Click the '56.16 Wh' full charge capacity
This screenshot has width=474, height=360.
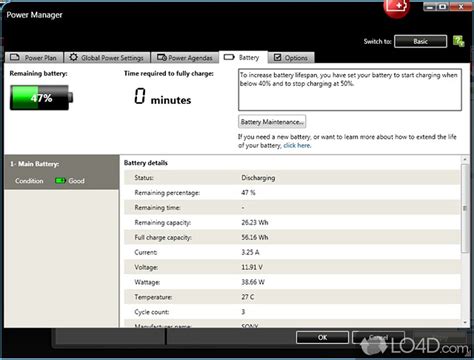[x=255, y=237]
